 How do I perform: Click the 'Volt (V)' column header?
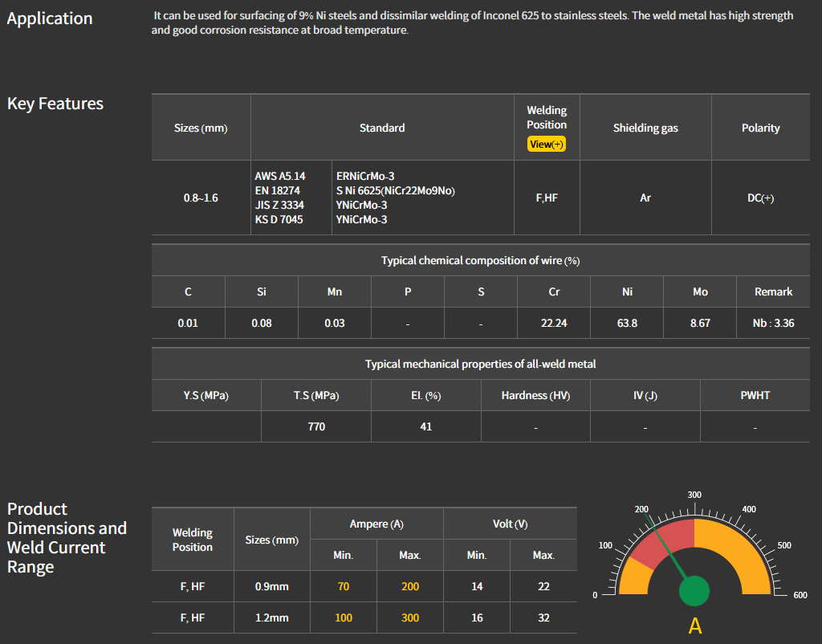pos(510,524)
